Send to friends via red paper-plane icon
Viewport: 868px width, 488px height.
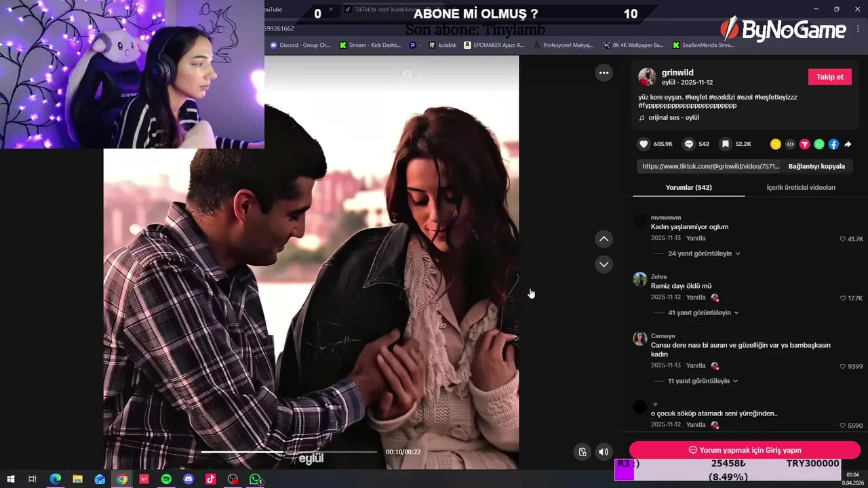coord(805,144)
